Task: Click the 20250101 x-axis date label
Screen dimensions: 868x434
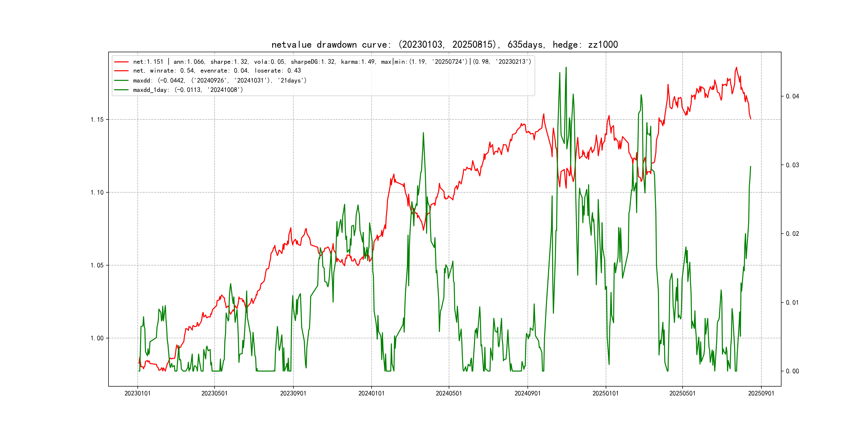Action: click(x=605, y=394)
